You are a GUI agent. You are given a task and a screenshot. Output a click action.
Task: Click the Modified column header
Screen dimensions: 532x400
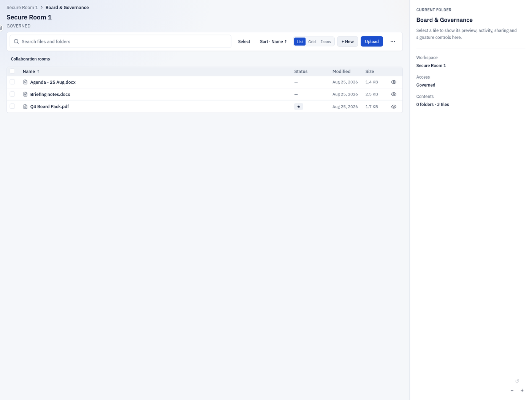[341, 71]
